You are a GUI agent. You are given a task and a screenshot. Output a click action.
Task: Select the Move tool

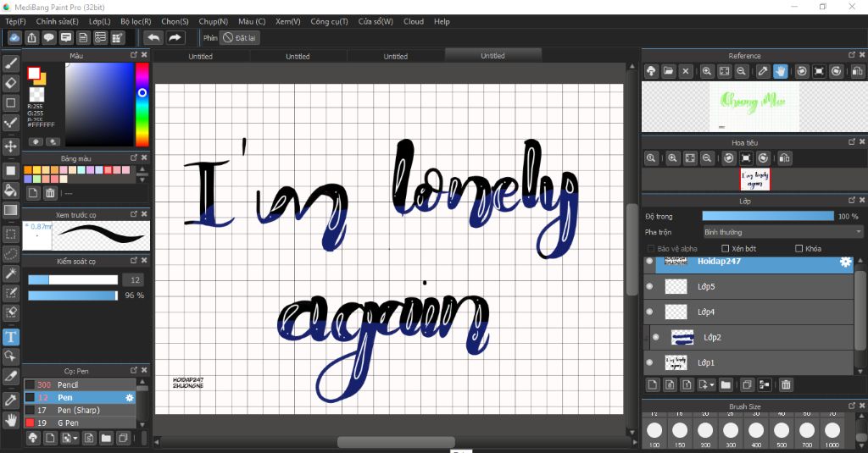[x=10, y=146]
